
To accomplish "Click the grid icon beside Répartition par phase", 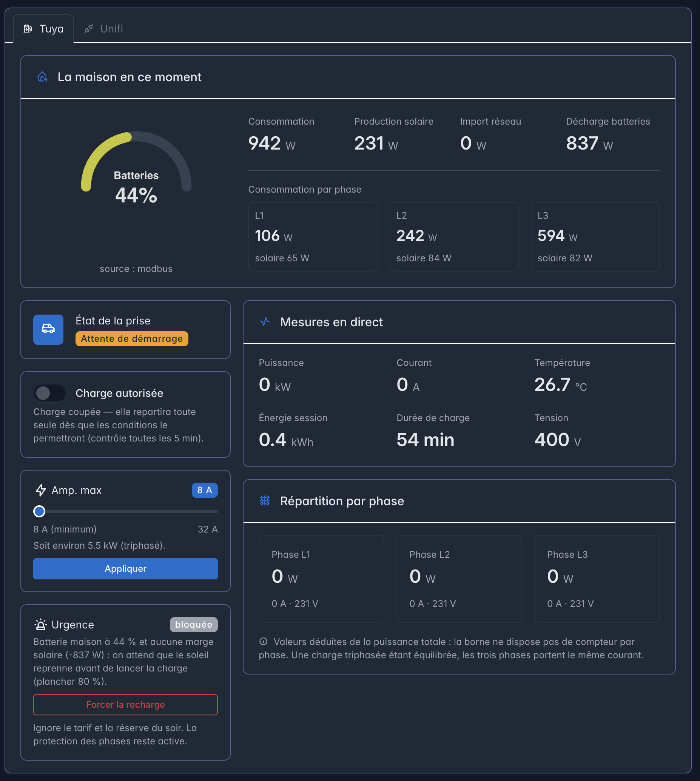I will pyautogui.click(x=265, y=501).
